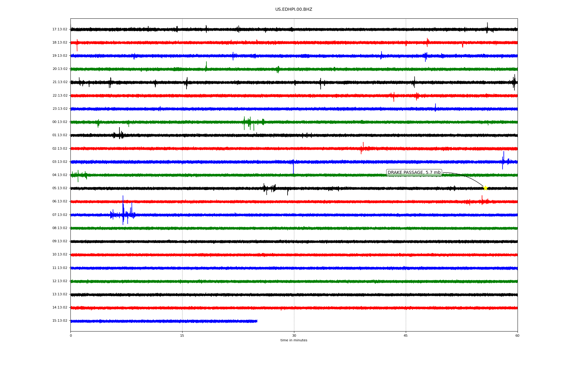Image resolution: width=588 pixels, height=368 pixels.
Task: Select the 01:13:02 row label
Action: click(60, 135)
